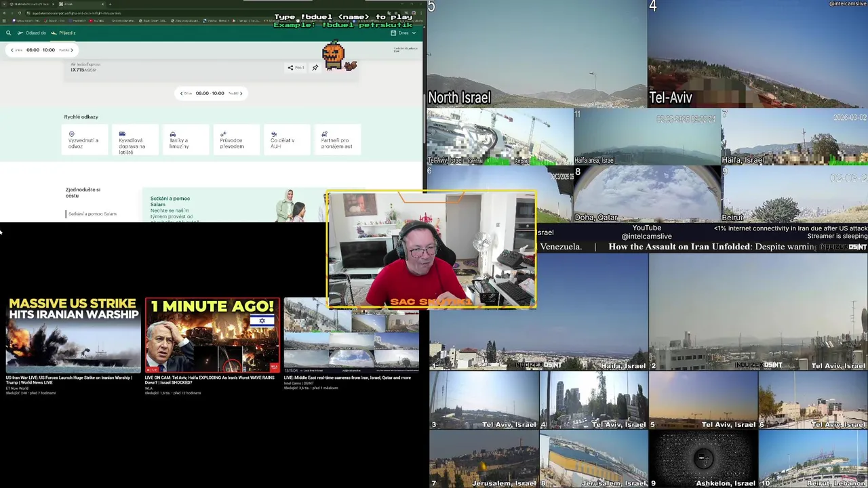Select the Beirut camera feed number 9
Screen dimensions: 868x488
click(x=794, y=194)
